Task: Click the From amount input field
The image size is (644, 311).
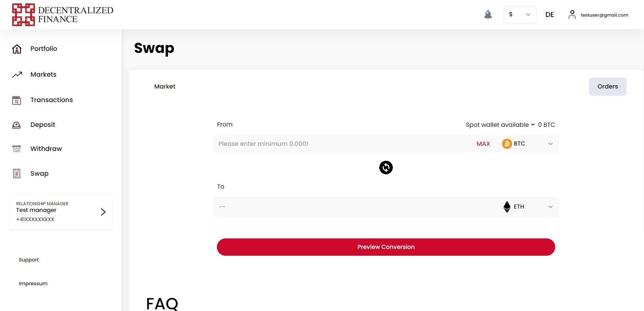Action: pos(342,144)
